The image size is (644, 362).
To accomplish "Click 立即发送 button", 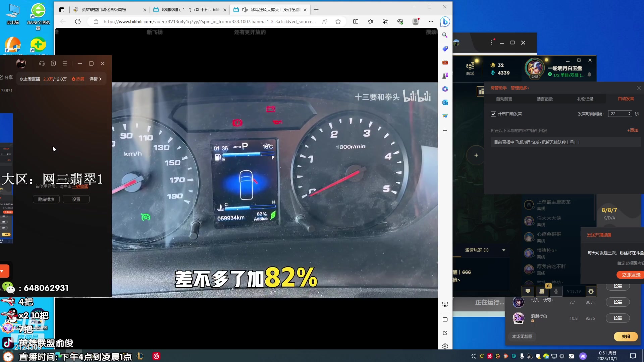I will coord(631,275).
